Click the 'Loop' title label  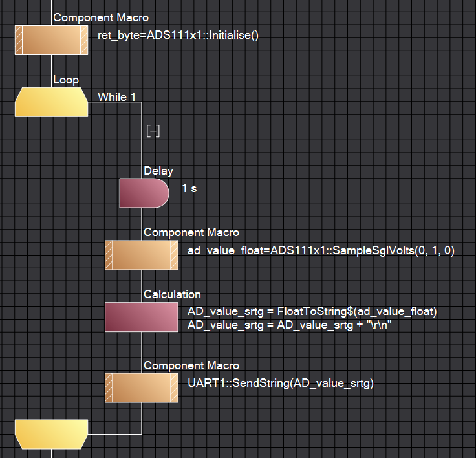tap(66, 80)
